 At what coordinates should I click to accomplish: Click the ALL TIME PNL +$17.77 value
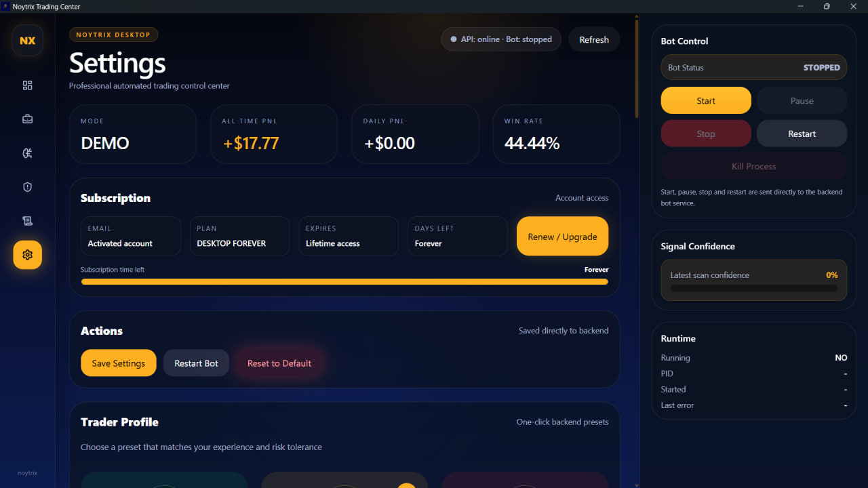[x=250, y=143]
